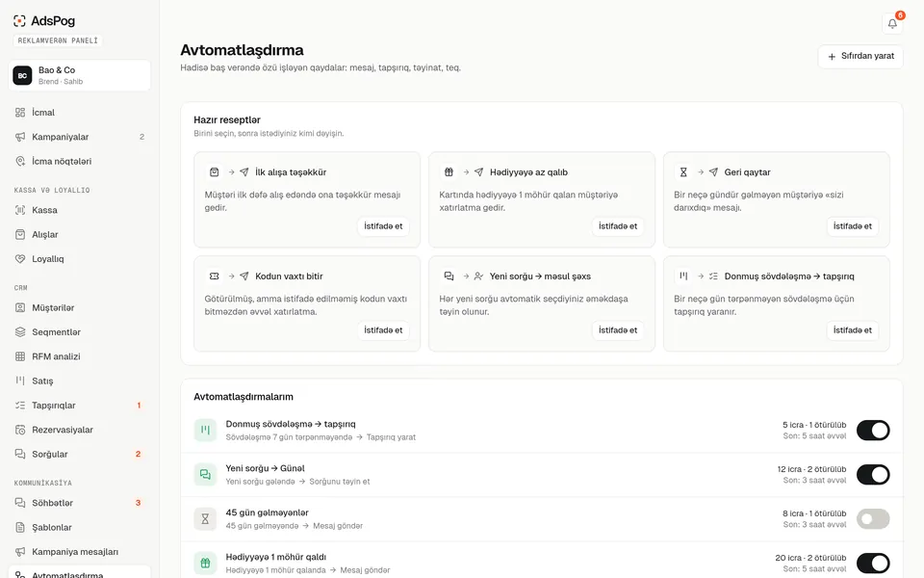Open the Bao & Co brand switcher
This screenshot has width=924, height=578.
click(80, 75)
